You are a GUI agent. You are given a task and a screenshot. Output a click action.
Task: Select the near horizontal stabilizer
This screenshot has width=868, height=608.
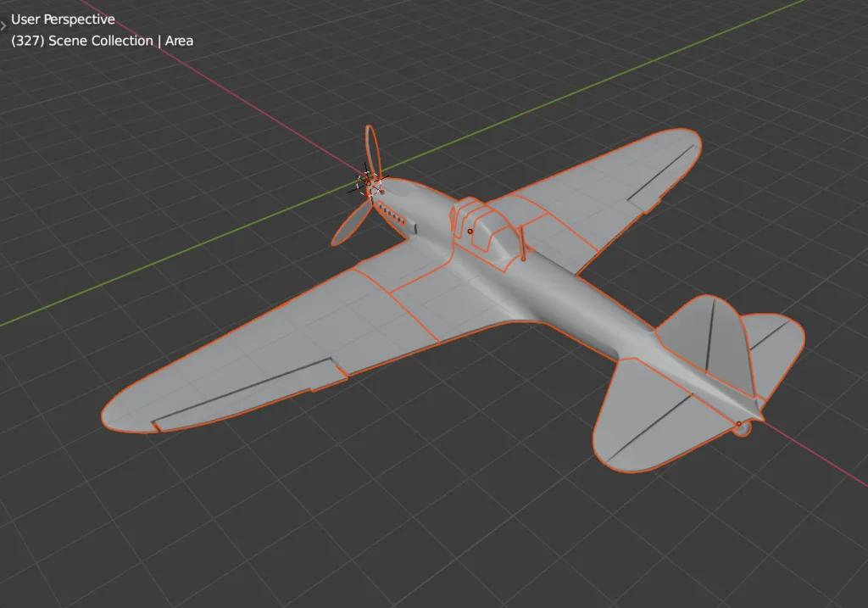click(x=644, y=416)
